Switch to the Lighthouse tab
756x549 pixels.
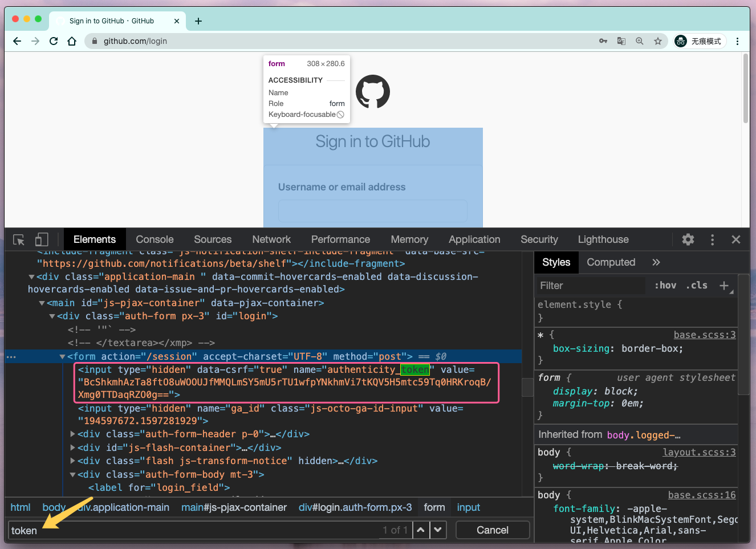point(603,239)
